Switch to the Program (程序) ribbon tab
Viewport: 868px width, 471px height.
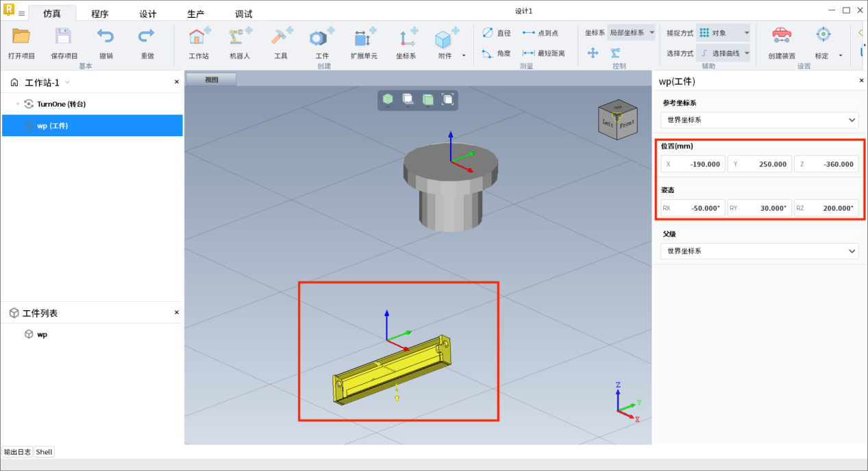100,14
